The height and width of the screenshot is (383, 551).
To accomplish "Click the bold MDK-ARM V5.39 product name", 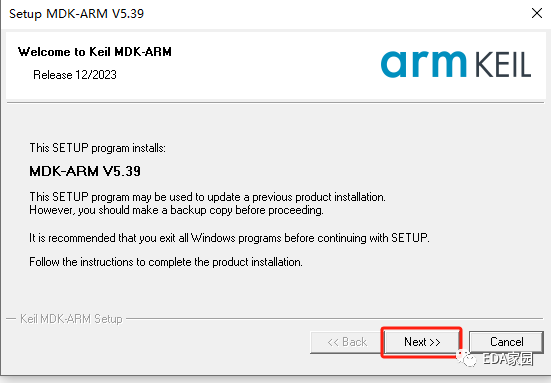I will (x=85, y=171).
